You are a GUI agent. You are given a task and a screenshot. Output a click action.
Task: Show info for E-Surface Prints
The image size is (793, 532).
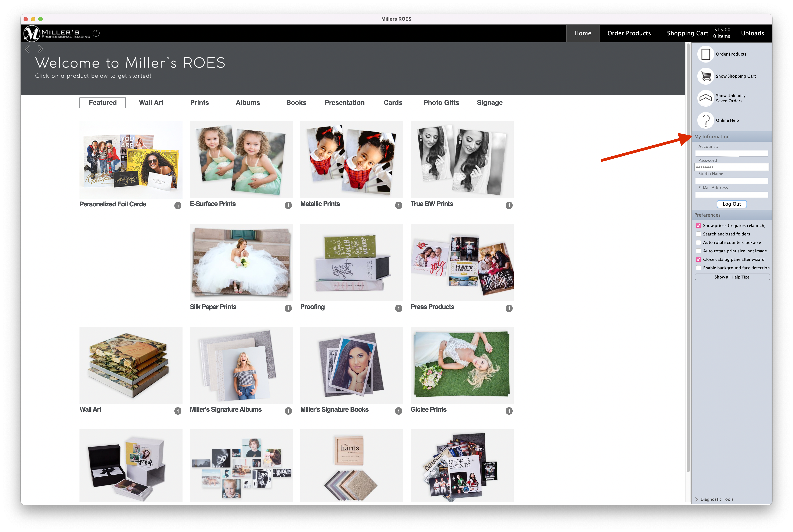tap(288, 205)
